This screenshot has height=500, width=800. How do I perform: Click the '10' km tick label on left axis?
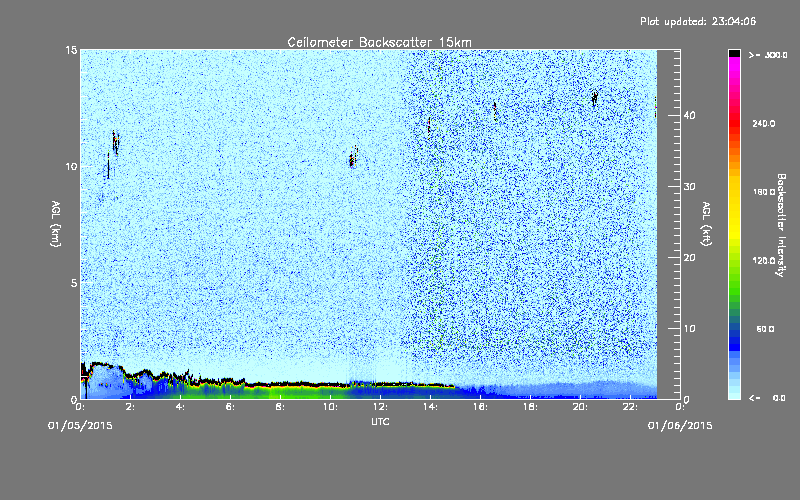tap(71, 167)
